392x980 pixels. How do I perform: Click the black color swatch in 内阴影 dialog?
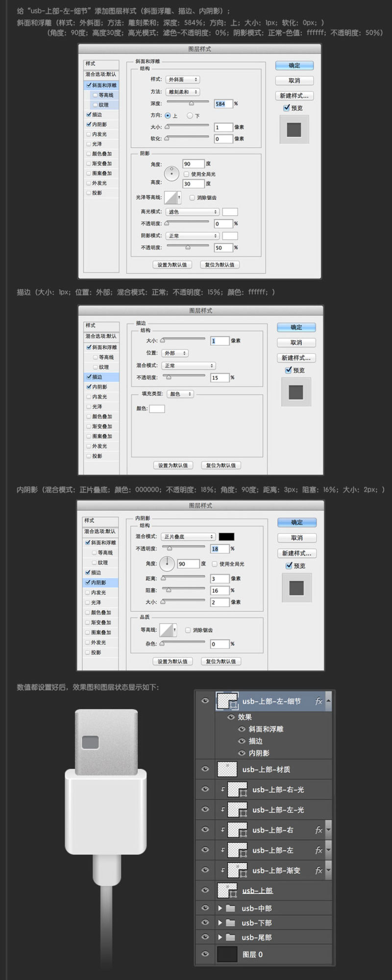tap(226, 537)
